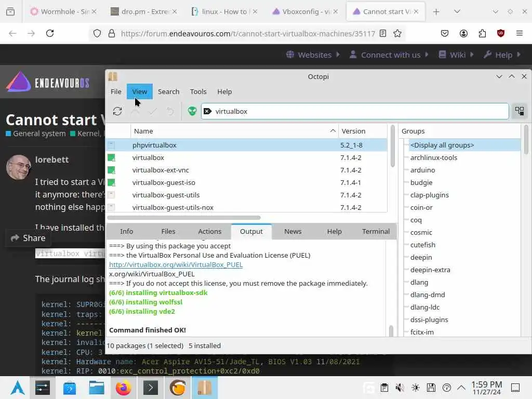532x399 pixels.
Task: Sort packages by Name column header
Action: tap(234, 131)
